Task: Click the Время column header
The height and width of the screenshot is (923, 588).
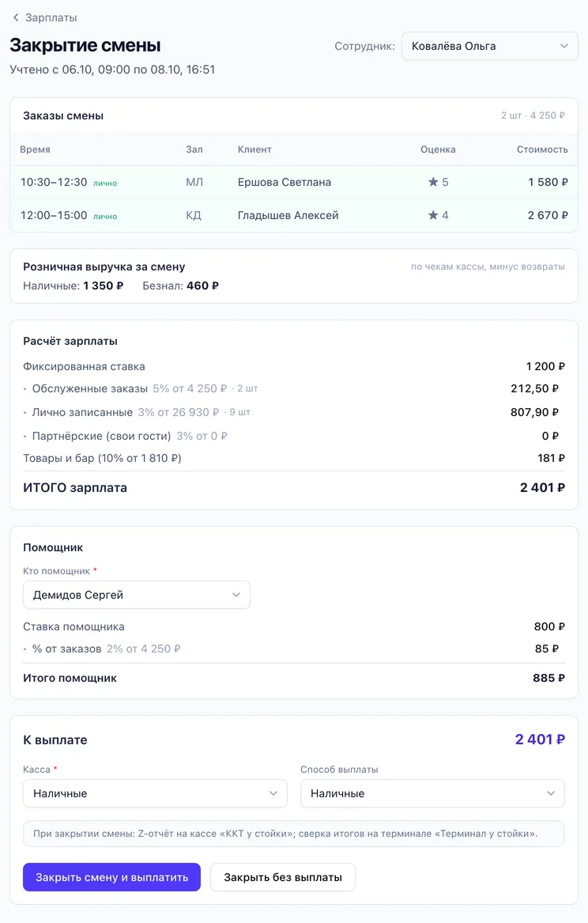Action: point(36,149)
